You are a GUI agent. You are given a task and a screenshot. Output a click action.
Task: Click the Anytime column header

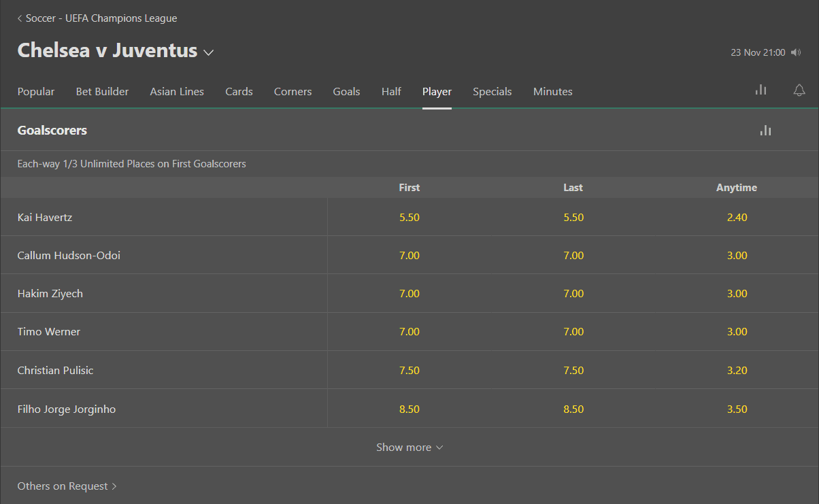[x=737, y=188]
